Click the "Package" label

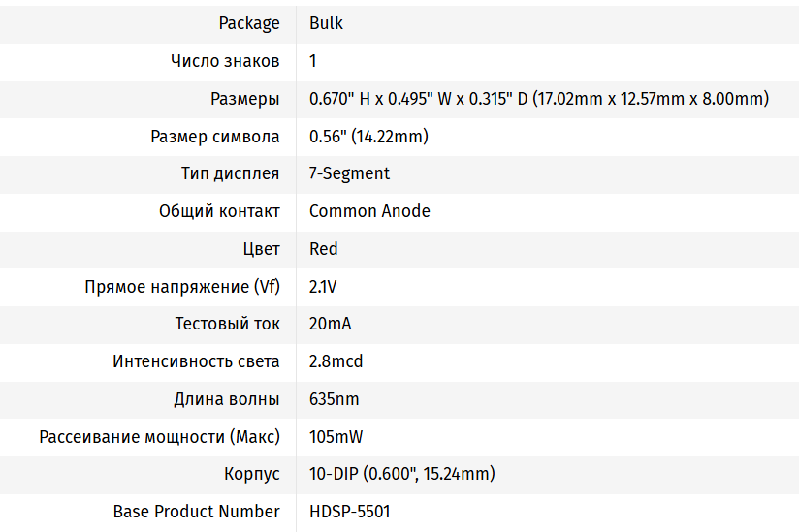[x=249, y=23]
